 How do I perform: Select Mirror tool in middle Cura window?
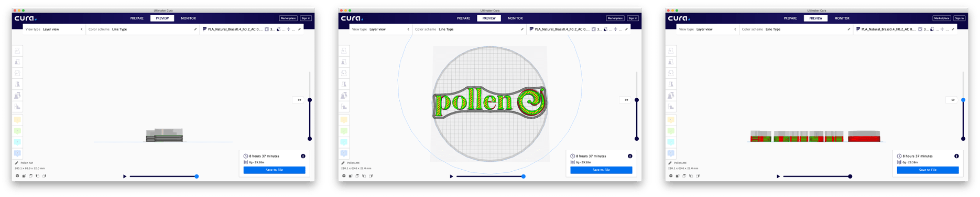(344, 84)
